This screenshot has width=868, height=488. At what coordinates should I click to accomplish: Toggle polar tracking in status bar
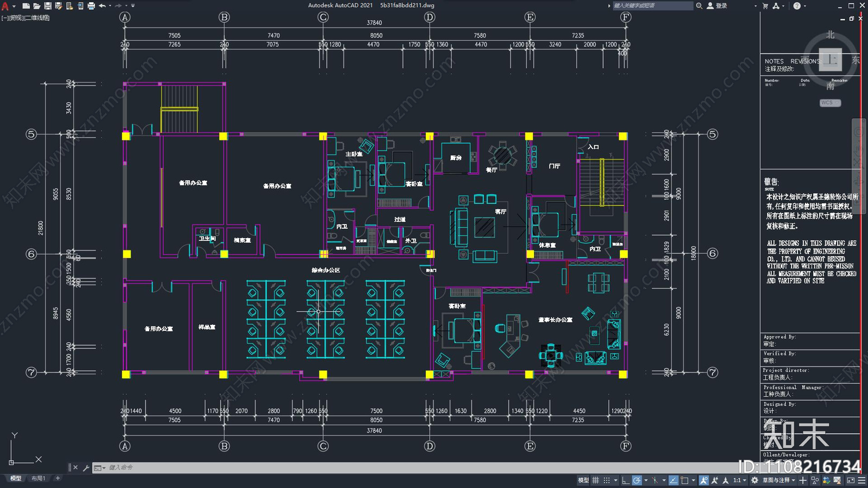[637, 480]
